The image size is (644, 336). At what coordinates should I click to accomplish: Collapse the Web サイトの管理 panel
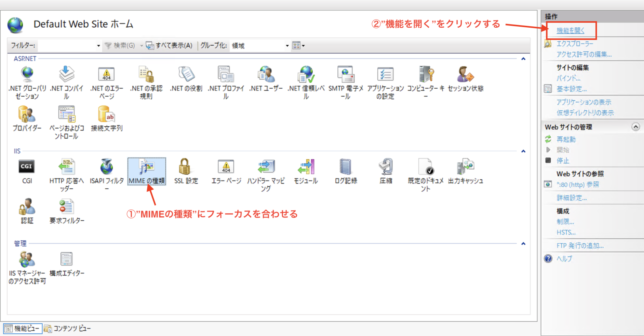[636, 127]
